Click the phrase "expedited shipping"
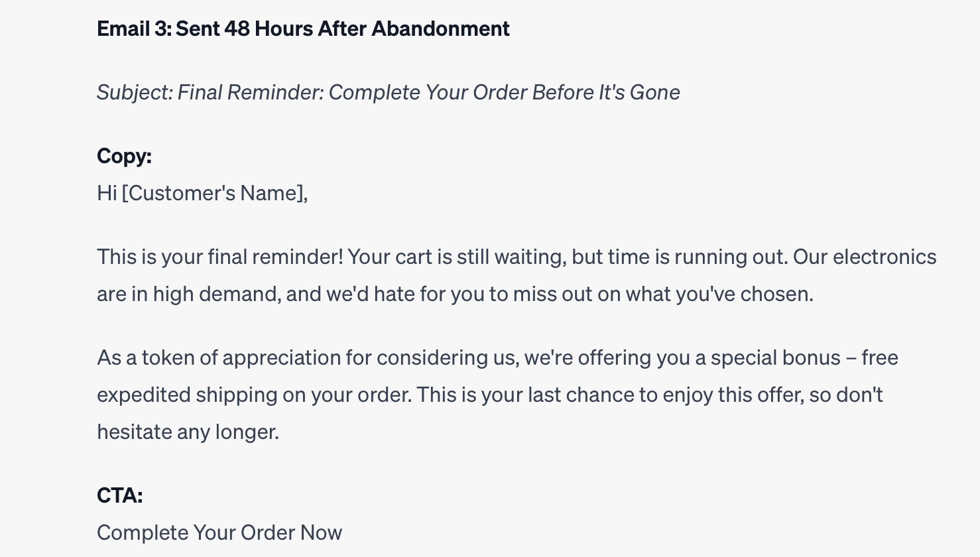Image resolution: width=980 pixels, height=557 pixels. click(187, 395)
